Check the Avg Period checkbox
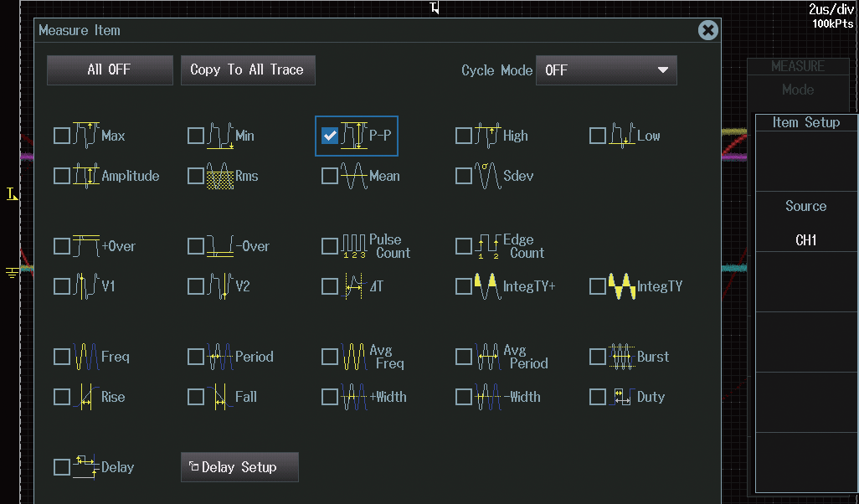Image resolution: width=859 pixels, height=504 pixels. tap(464, 357)
